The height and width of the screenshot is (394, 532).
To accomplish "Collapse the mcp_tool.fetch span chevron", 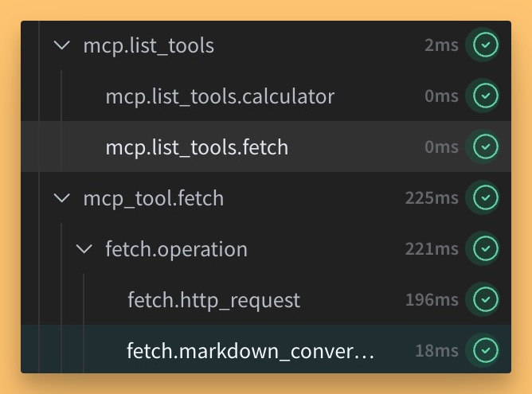I will (x=62, y=198).
